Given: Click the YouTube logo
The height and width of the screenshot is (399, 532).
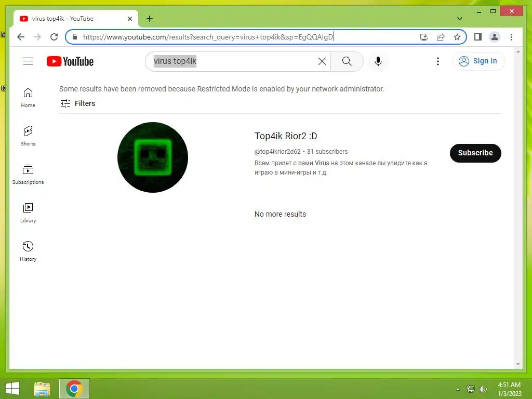Looking at the screenshot, I should [x=70, y=61].
